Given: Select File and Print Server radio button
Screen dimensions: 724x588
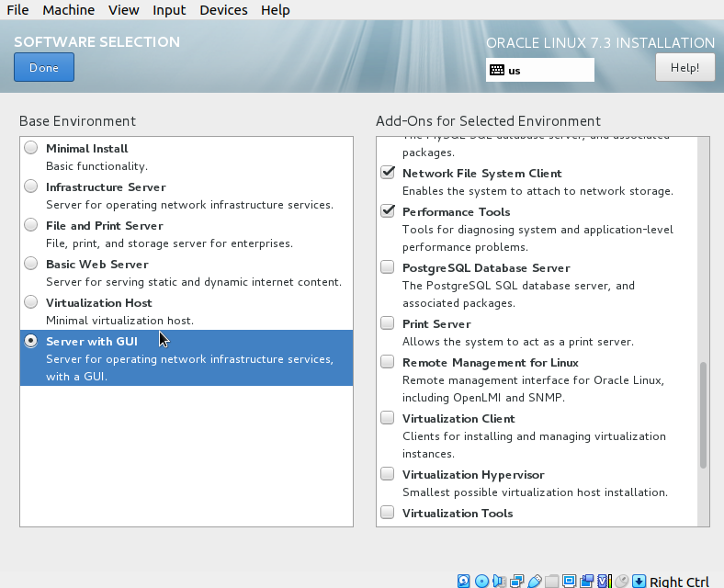Looking at the screenshot, I should [x=31, y=225].
